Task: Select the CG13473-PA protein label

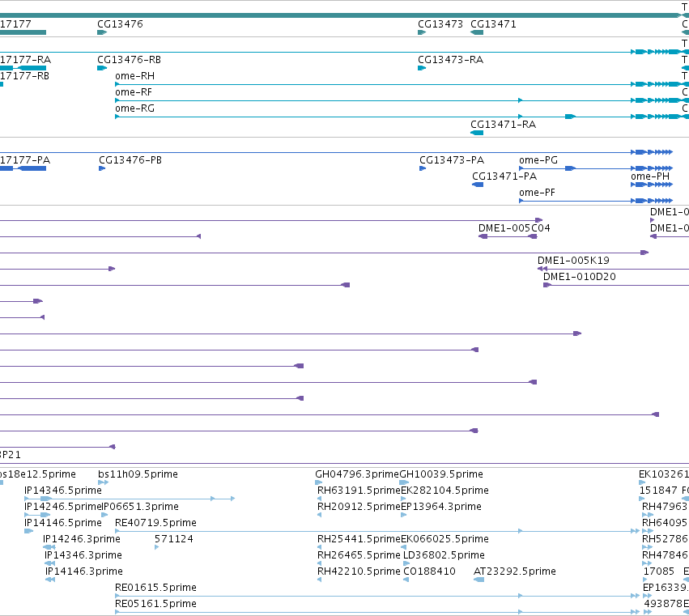Action: click(x=452, y=160)
